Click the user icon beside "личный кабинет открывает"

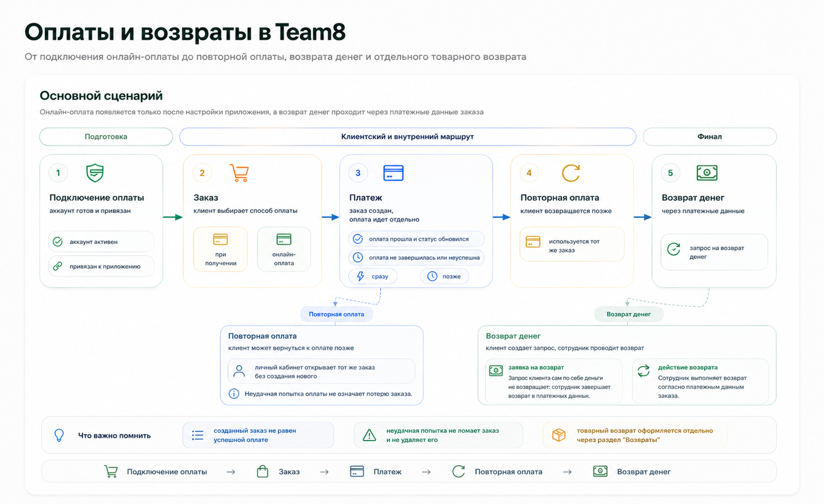tap(240, 371)
